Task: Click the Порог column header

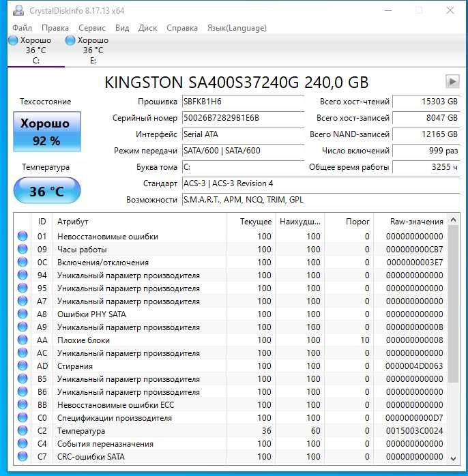Action: [x=349, y=222]
